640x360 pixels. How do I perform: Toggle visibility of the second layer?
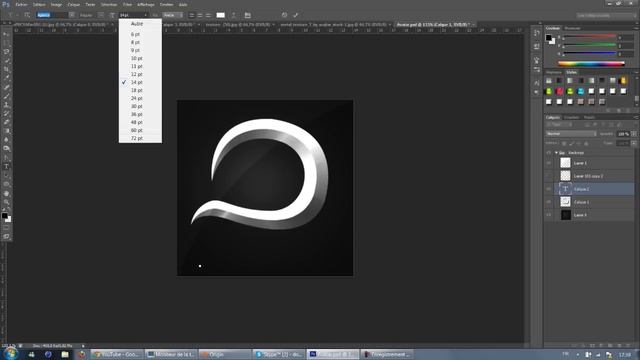(x=549, y=176)
